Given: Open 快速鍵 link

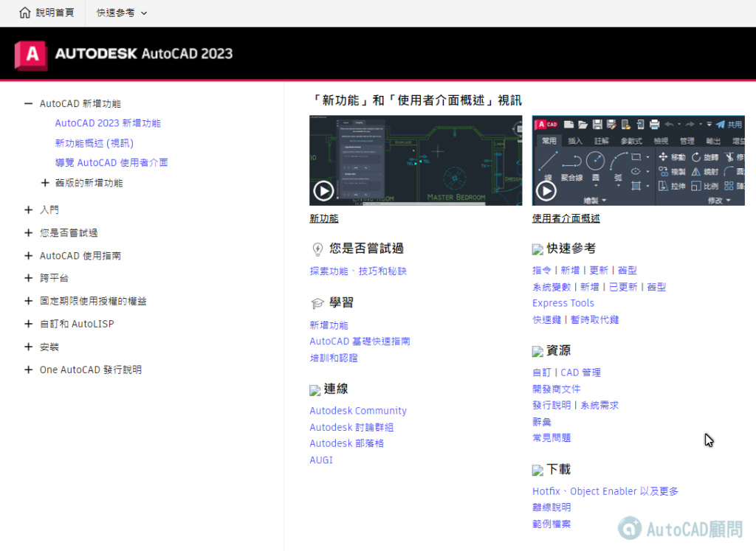Looking at the screenshot, I should coord(547,320).
